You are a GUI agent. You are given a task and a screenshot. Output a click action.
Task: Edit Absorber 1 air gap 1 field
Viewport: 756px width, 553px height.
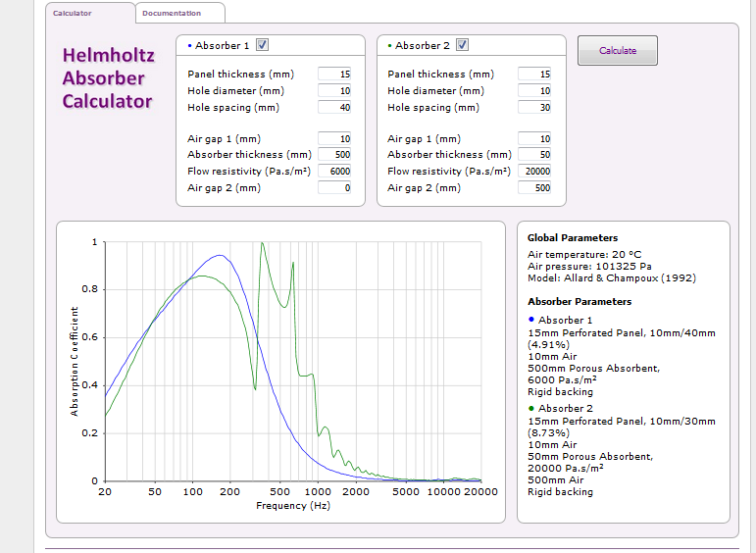[x=334, y=139]
